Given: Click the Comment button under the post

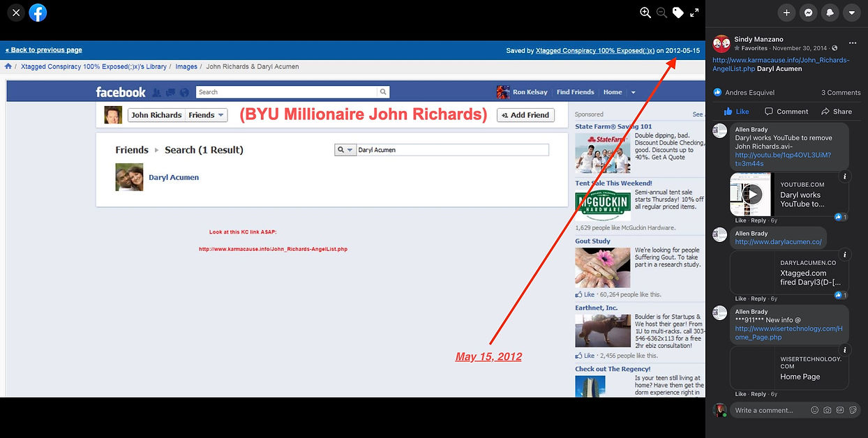Looking at the screenshot, I should click(786, 112).
